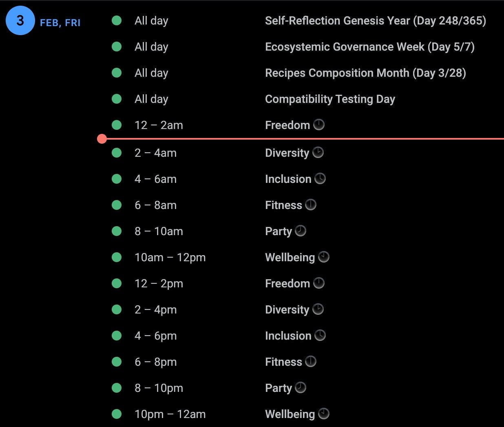Click the clock icon next to 2 – 4am Diversity
This screenshot has height=427, width=504.
tap(318, 152)
